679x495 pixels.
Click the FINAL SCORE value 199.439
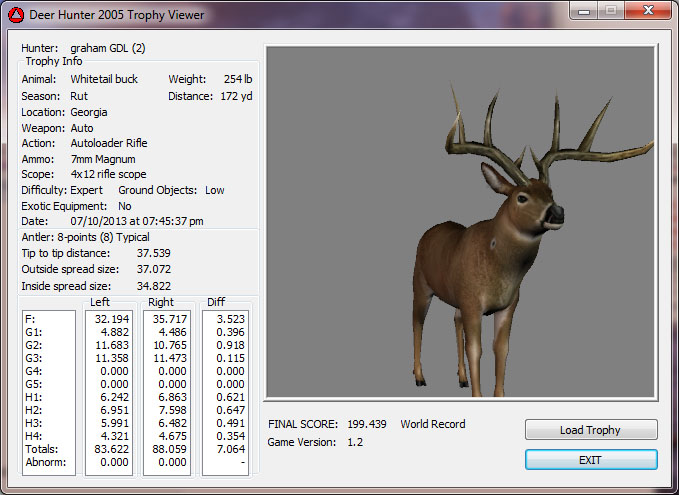pyautogui.click(x=368, y=424)
